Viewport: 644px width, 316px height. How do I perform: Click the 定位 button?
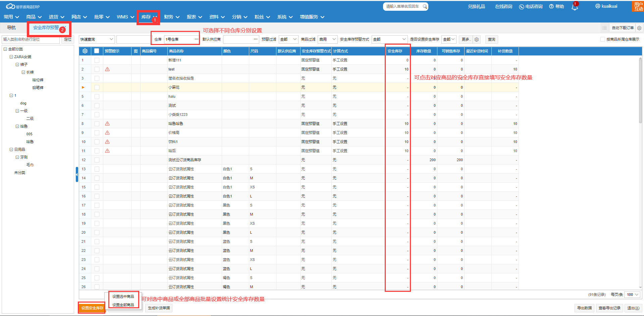point(68,39)
